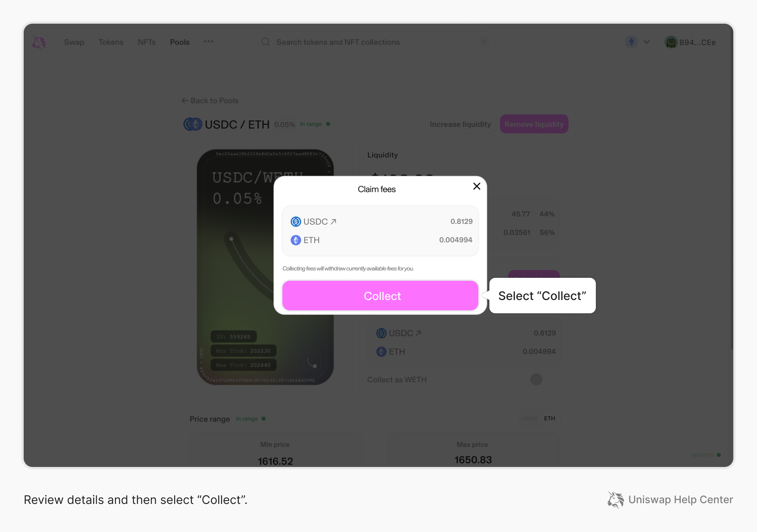Open USDC external link arrow in dialog
Viewport: 757px width, 532px height.
(333, 222)
